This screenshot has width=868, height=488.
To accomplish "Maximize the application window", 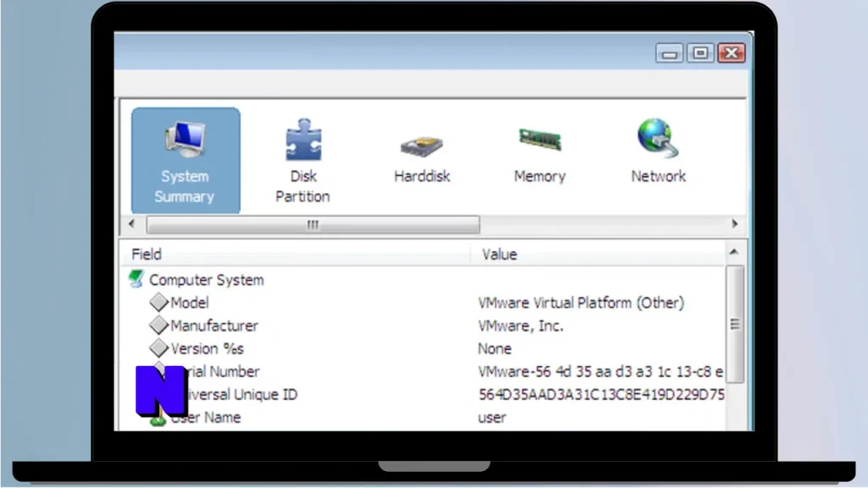I will click(x=700, y=53).
